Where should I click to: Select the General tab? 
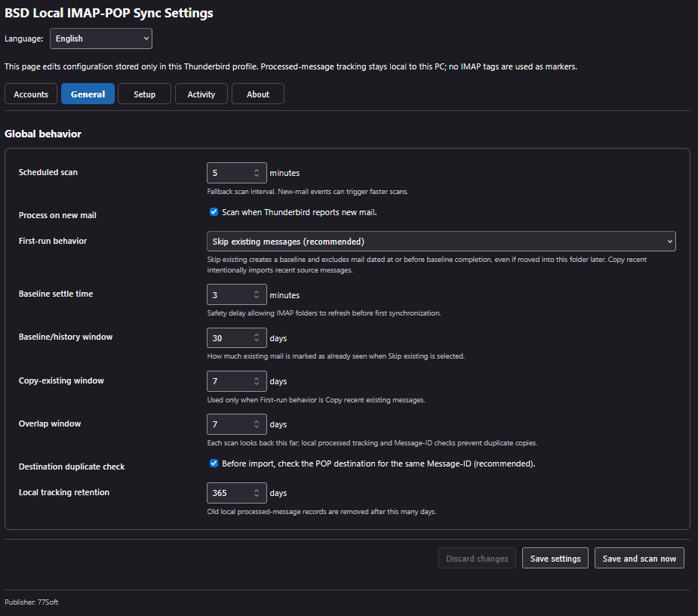click(88, 94)
